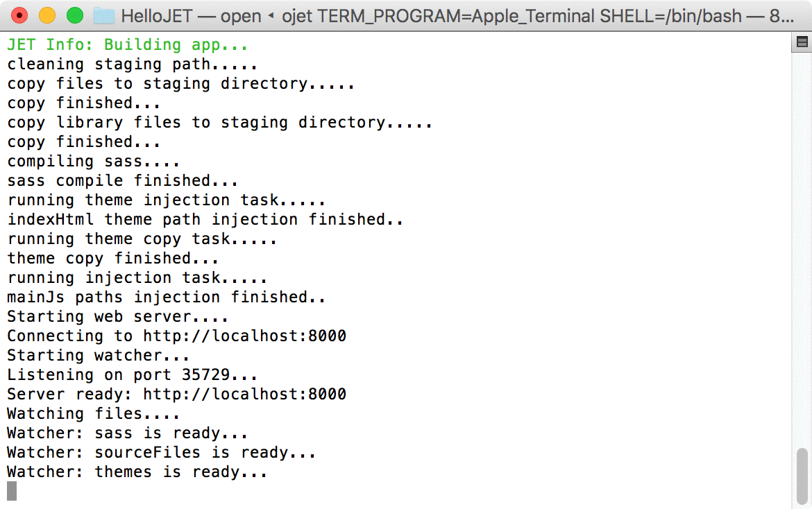Click the yellow minimize window button
Image resolution: width=812 pixels, height=509 pixels.
pyautogui.click(x=47, y=15)
